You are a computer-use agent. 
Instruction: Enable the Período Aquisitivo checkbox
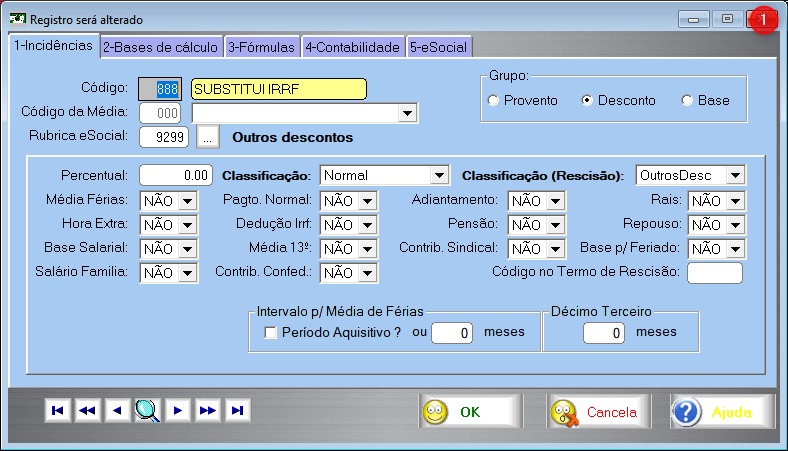point(270,333)
